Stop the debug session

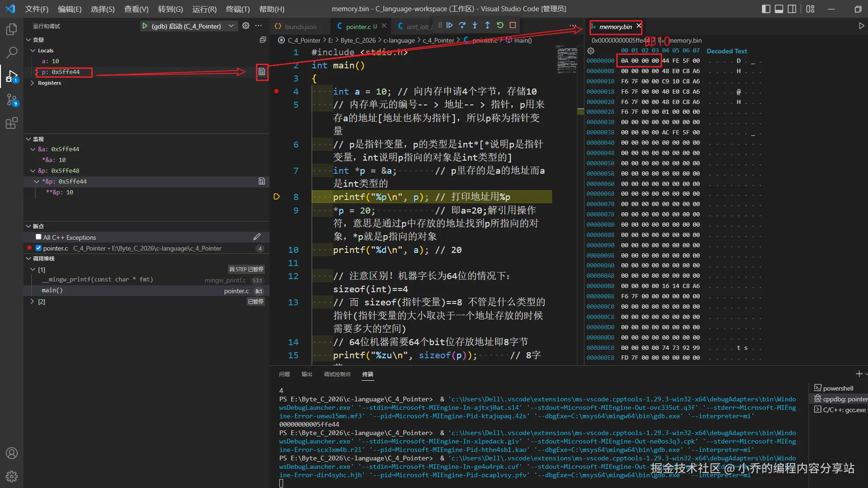pos(513,25)
